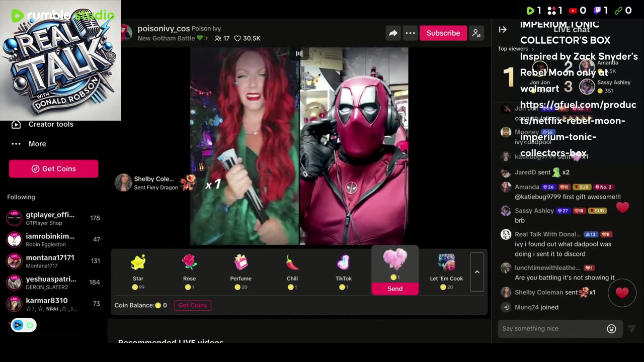Send the selected heart gift
Image resolution: width=644 pixels, height=362 pixels.
pyautogui.click(x=395, y=289)
